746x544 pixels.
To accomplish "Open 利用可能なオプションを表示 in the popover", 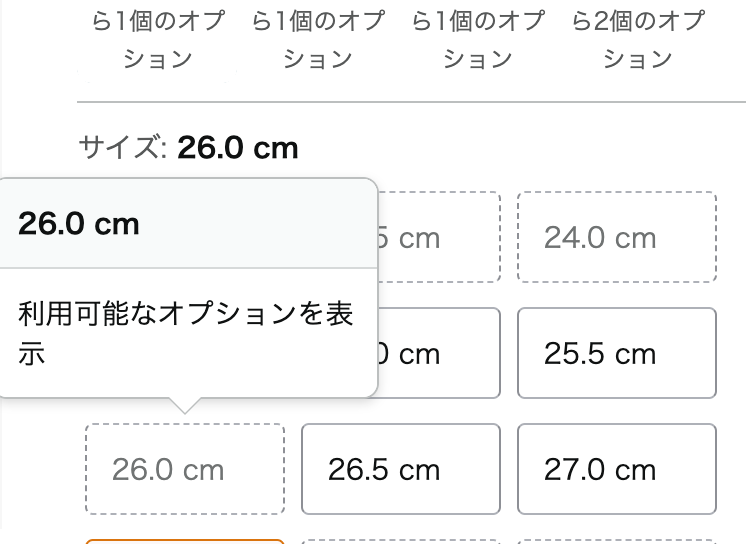I will click(186, 333).
